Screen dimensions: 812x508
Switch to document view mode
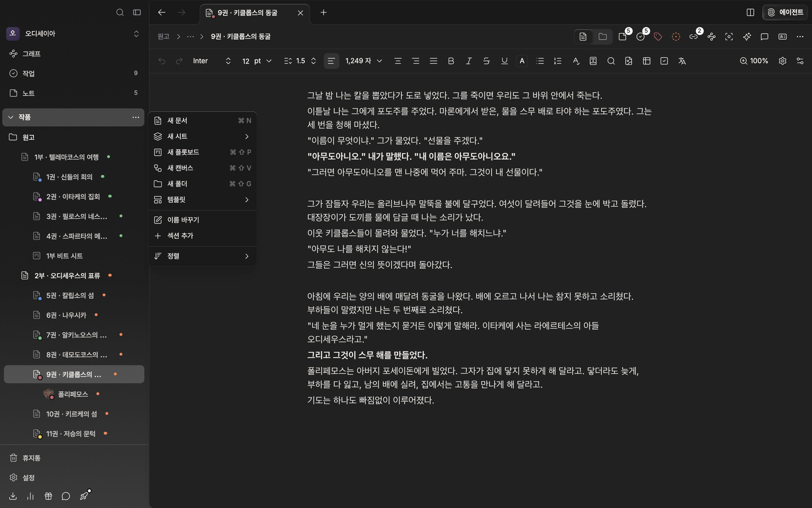[x=583, y=36]
